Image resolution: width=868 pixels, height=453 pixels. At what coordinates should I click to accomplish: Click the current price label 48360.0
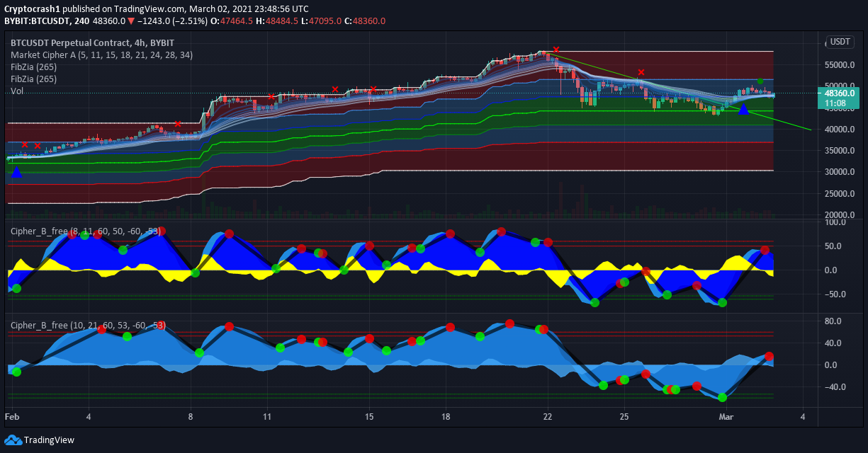[839, 93]
